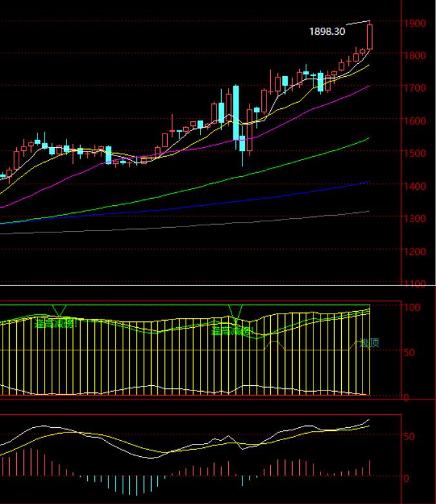Click the 1898.30 high price label
This screenshot has height=504, width=436.
[327, 32]
